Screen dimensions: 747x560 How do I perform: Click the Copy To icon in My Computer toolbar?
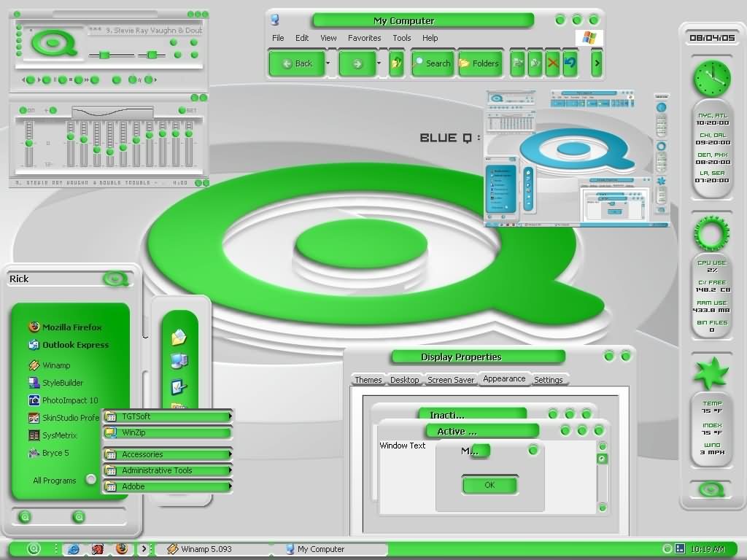(x=535, y=63)
